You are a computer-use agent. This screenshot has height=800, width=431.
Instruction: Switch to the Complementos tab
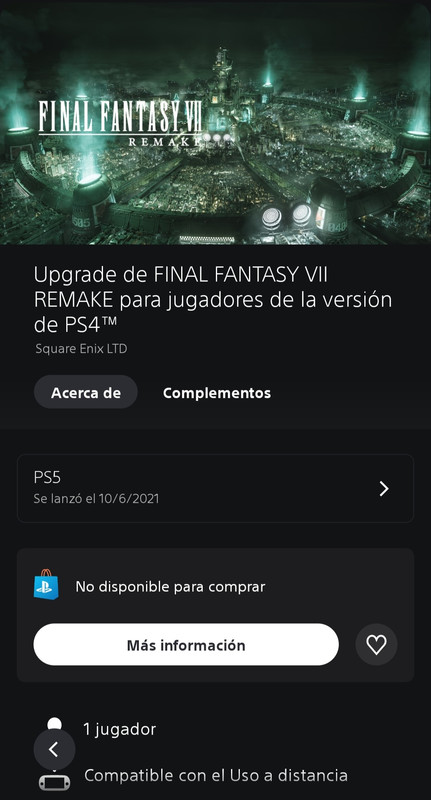coord(217,393)
